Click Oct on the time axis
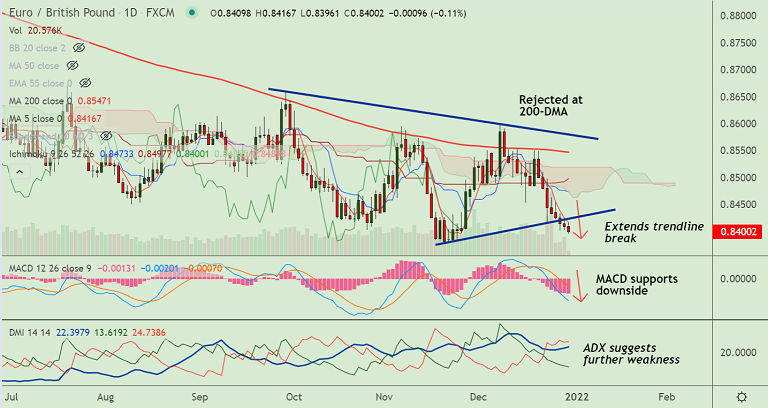Viewport: 768px width, 408px height. click(294, 396)
